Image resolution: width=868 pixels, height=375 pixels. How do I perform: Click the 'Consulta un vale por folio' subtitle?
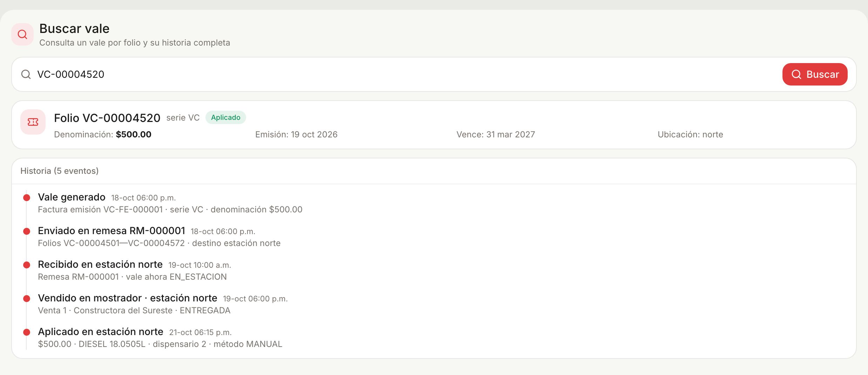coord(135,43)
